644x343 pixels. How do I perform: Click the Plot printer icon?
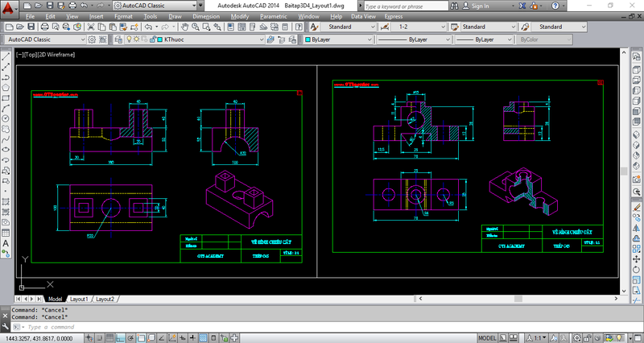(45, 27)
